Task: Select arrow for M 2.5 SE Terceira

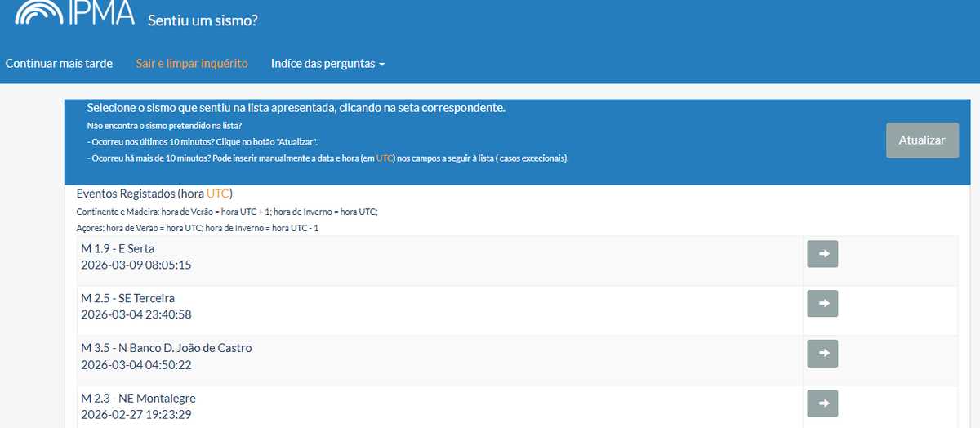Action: tap(822, 304)
